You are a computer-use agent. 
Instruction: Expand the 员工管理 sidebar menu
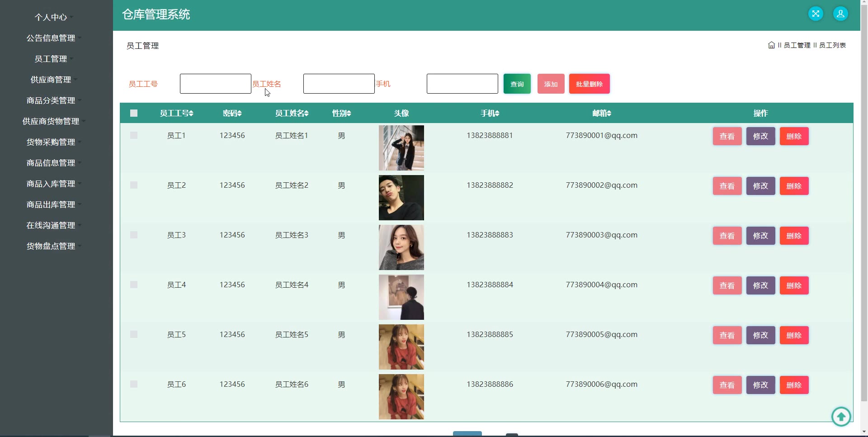pos(51,59)
